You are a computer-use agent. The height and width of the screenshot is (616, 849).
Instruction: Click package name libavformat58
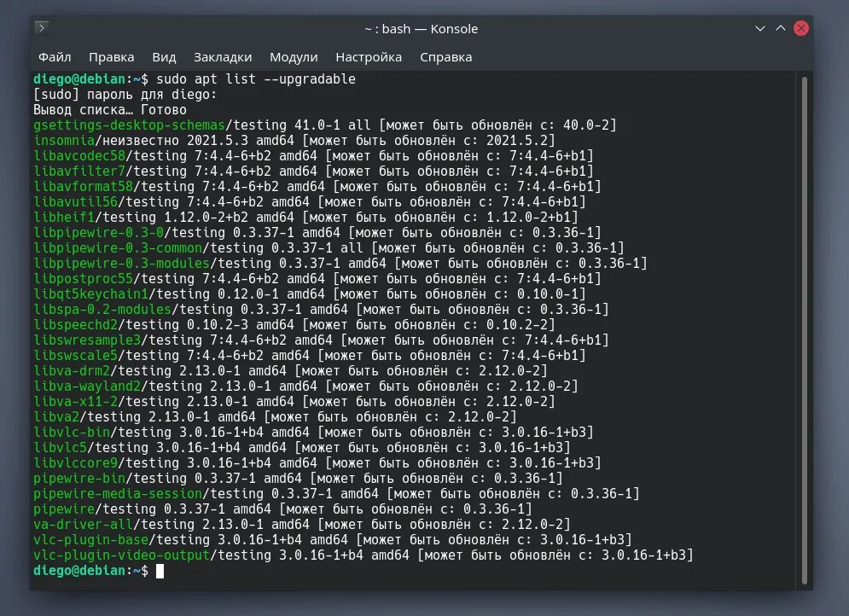83,186
